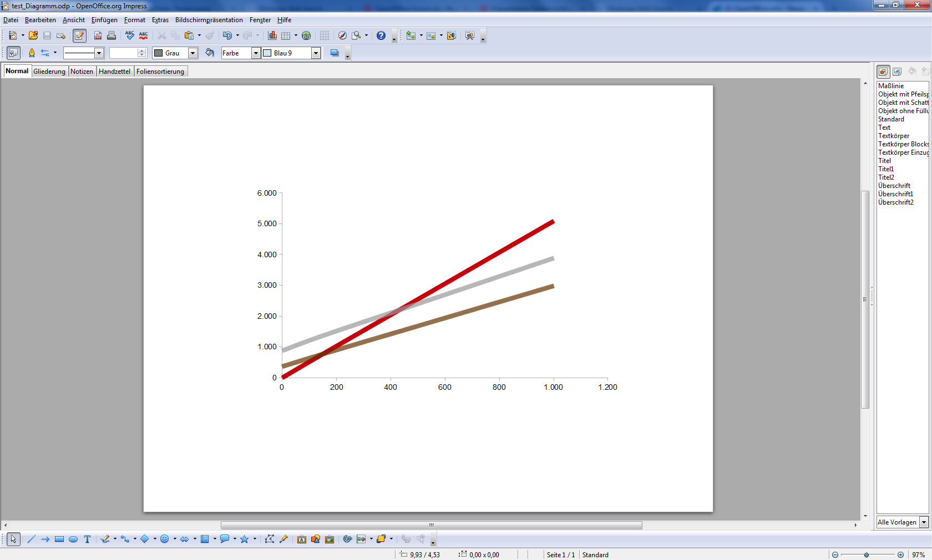
Task: Click the line width input field
Action: tap(123, 53)
